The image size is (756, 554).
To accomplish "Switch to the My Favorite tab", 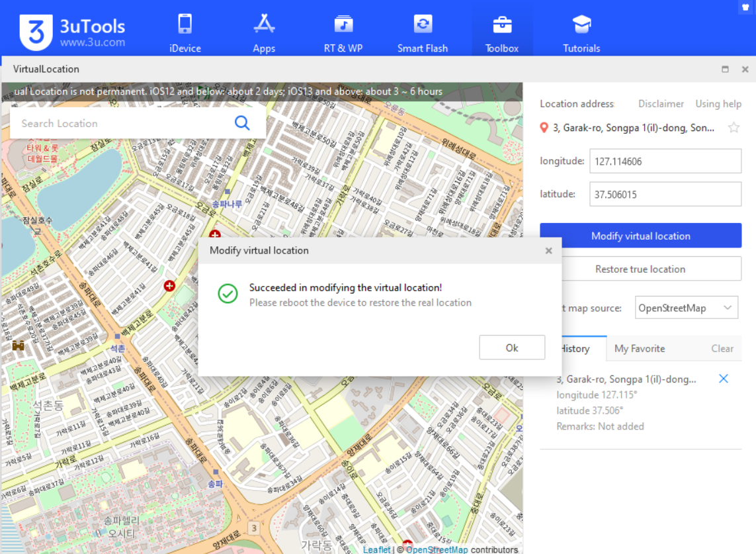I will click(639, 348).
